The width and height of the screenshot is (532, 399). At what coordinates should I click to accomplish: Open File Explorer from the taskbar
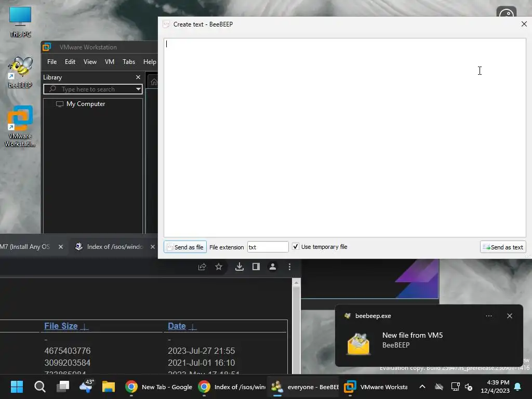pos(109,387)
